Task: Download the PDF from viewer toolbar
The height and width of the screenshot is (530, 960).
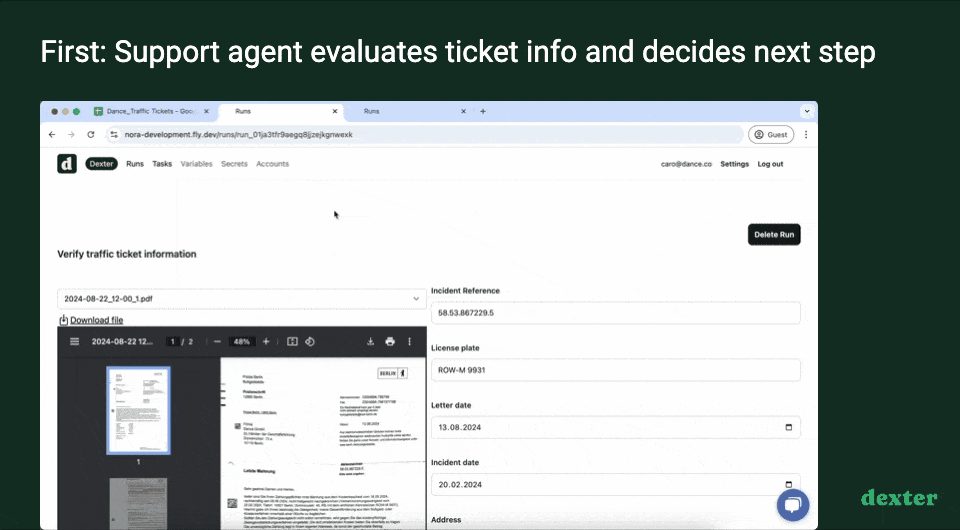Action: click(370, 342)
